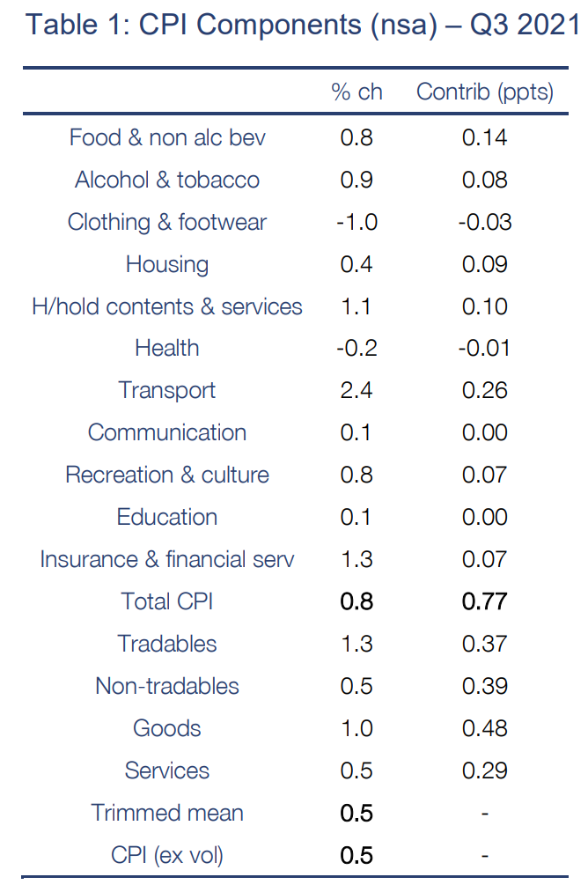Image resolution: width=588 pixels, height=892 pixels.
Task: Click the "Contrib (ppts)" column header
Action: [484, 92]
